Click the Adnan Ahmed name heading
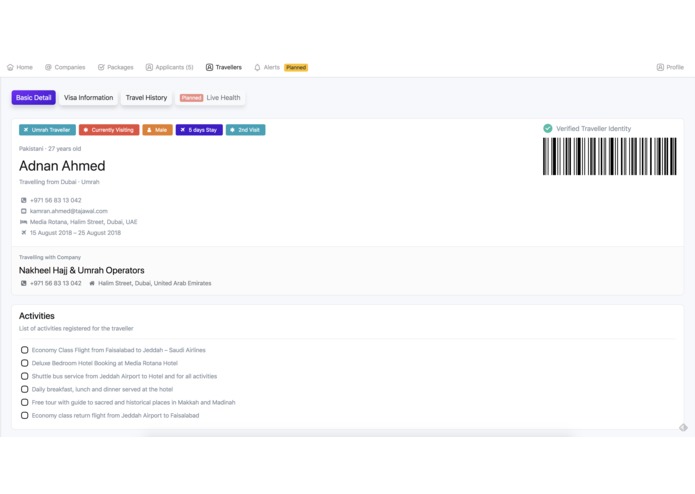Image resolution: width=695 pixels, height=494 pixels. tap(62, 166)
